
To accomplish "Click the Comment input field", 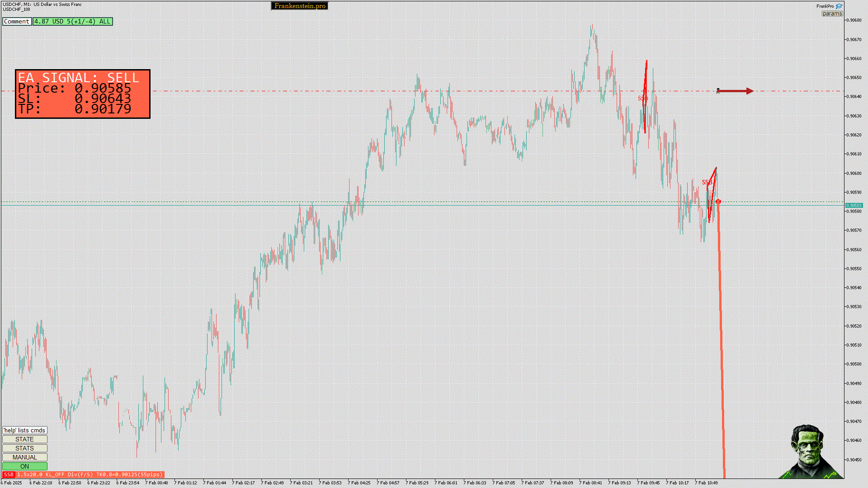I will click(17, 21).
